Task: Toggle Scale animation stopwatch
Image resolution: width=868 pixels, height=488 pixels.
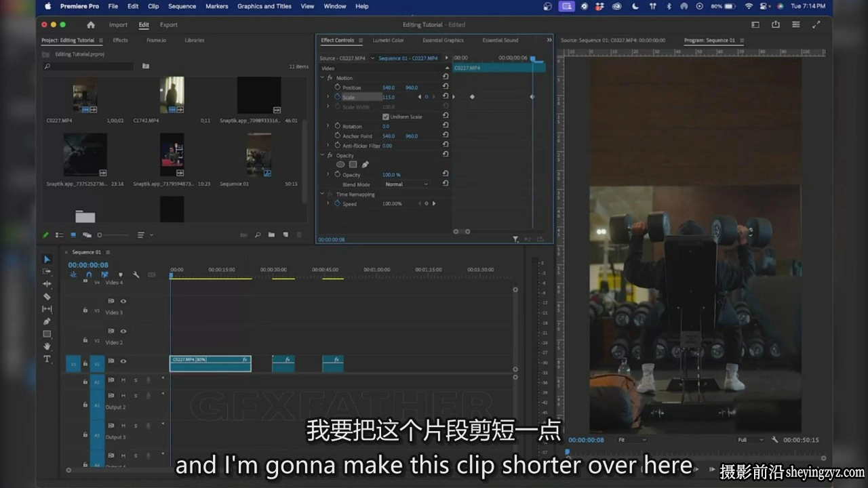Action: (337, 97)
